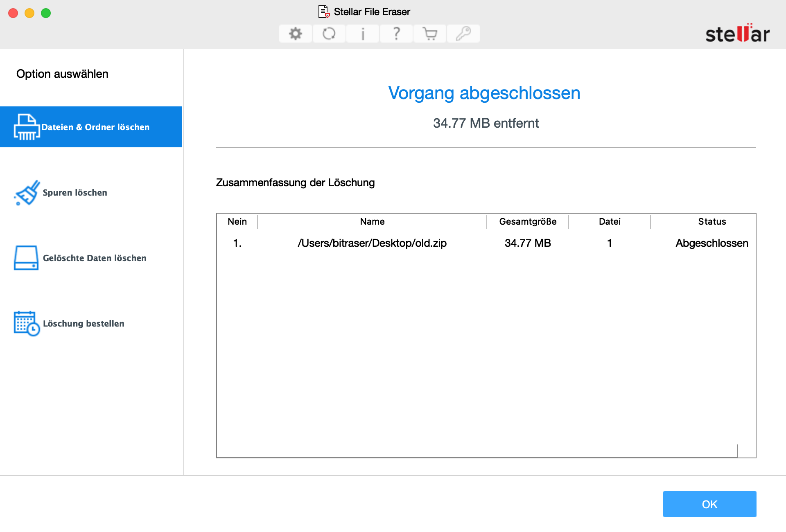Image resolution: width=786 pixels, height=532 pixels.
Task: Close the window with red button
Action: 13,13
